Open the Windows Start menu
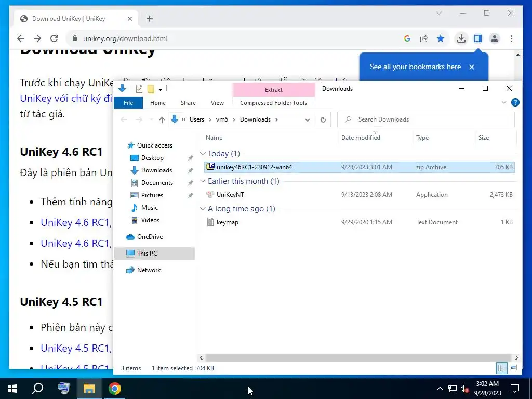Viewport: 532px width, 399px height. pyautogui.click(x=12, y=389)
